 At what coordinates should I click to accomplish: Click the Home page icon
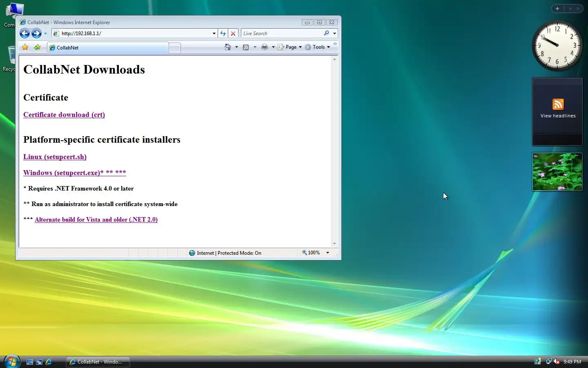(x=228, y=47)
